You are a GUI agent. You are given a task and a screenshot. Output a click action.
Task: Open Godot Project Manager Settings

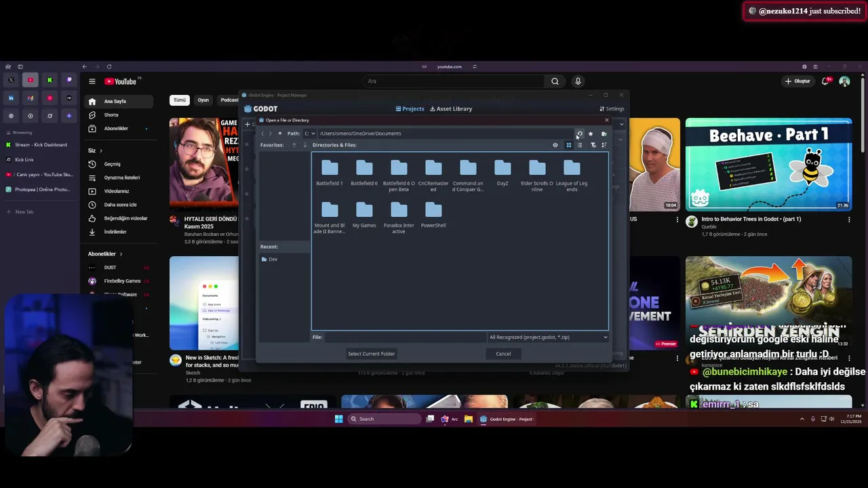[x=612, y=108]
